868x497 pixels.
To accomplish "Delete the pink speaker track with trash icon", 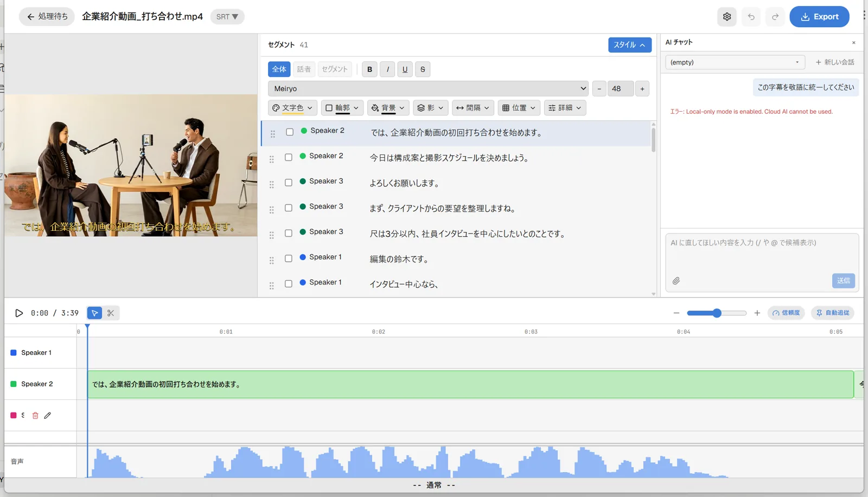I will [35, 415].
